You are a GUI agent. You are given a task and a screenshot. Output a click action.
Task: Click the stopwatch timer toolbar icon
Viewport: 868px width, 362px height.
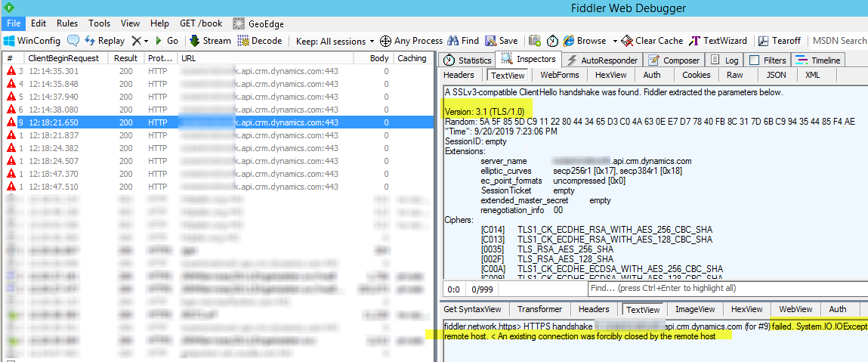pyautogui.click(x=552, y=41)
